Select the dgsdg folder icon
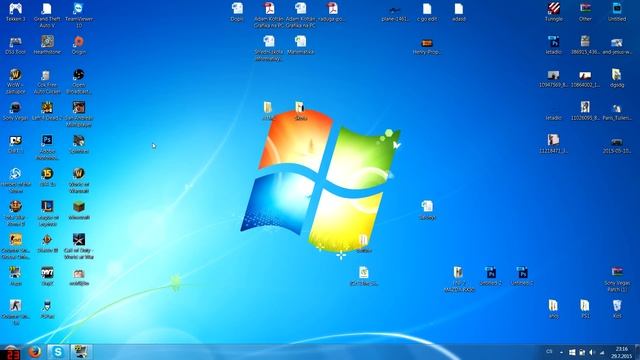 tap(617, 78)
